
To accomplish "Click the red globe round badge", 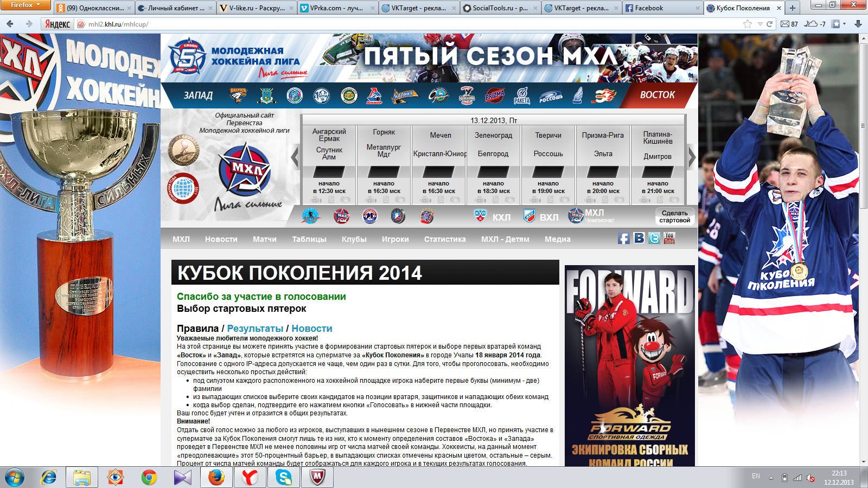I will (x=183, y=188).
